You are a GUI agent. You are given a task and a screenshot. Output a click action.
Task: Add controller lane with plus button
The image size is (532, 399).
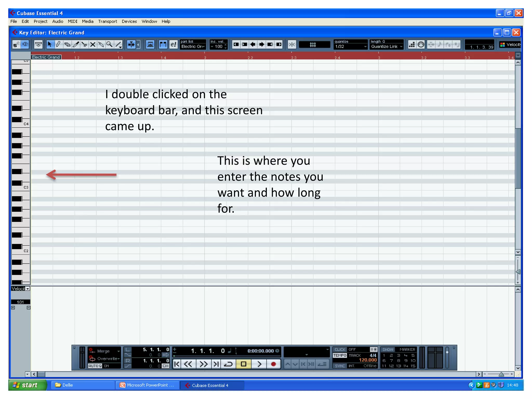pos(13,308)
